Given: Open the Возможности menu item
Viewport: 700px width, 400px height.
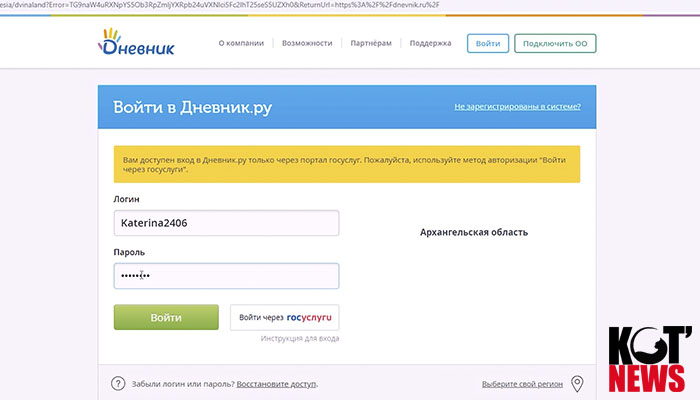Looking at the screenshot, I should pos(307,43).
